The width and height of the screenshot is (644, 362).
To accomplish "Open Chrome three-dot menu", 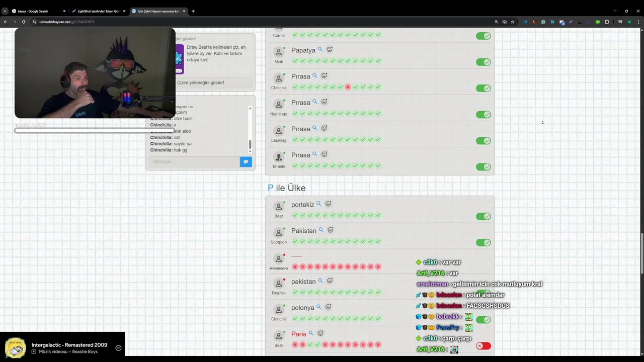I will [638, 22].
